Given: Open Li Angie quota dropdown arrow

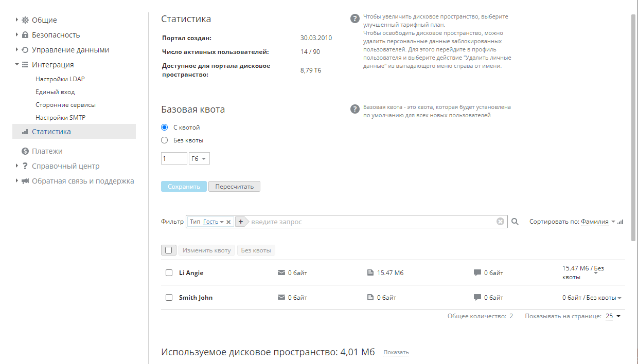Looking at the screenshot, I should click(595, 273).
